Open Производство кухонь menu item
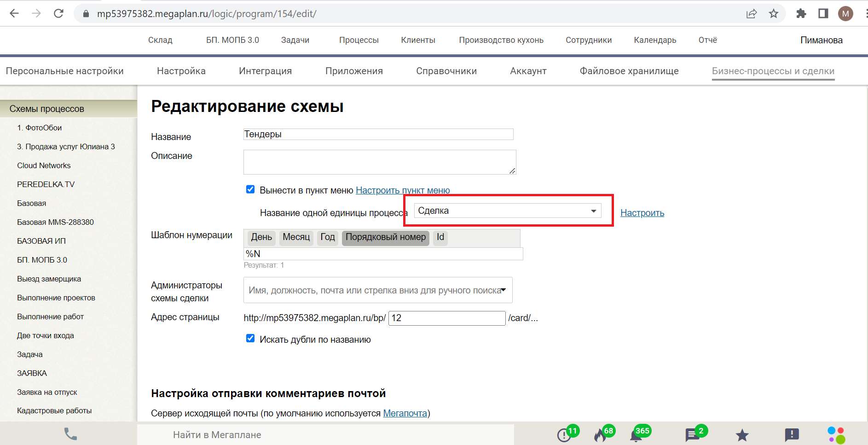Screen dimensions: 868x445 pos(501,40)
